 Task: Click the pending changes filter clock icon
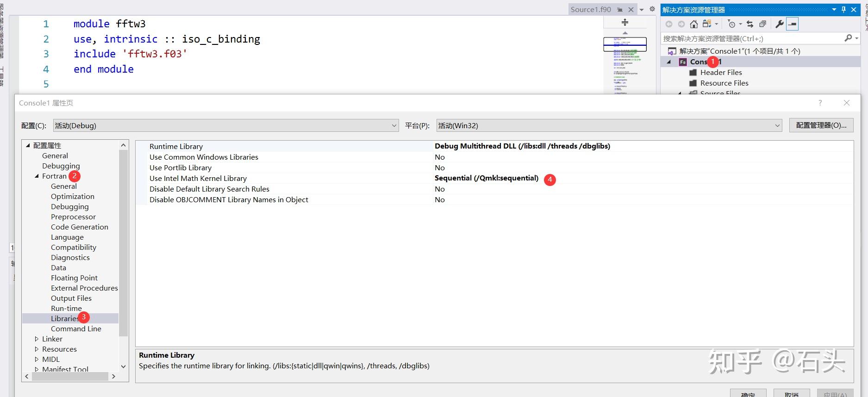(731, 24)
